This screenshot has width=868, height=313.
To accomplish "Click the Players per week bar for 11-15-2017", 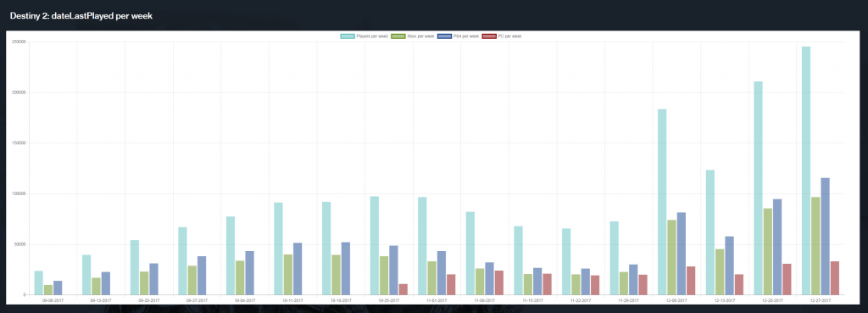I will click(518, 260).
